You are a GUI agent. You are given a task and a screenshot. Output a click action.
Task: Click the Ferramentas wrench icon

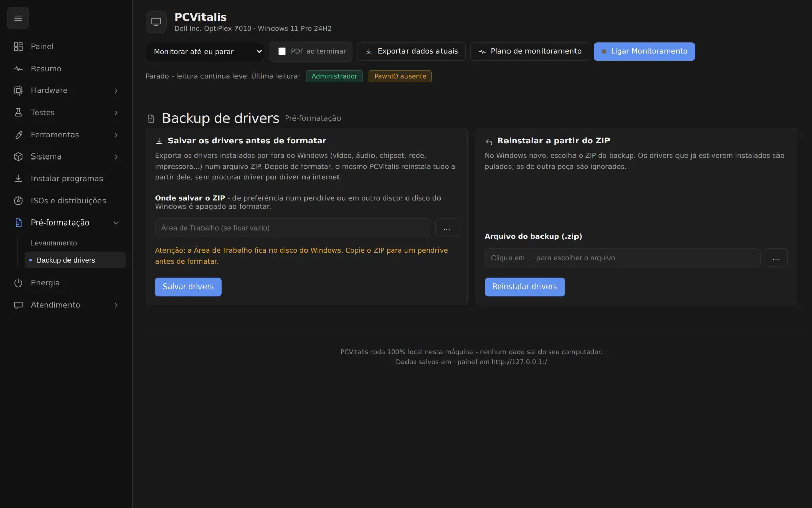[18, 135]
